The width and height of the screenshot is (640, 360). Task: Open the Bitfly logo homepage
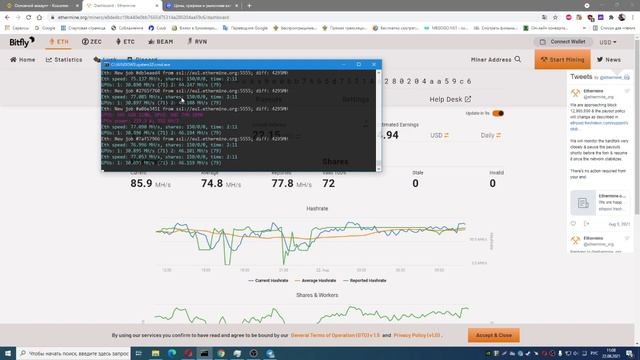pos(22,42)
